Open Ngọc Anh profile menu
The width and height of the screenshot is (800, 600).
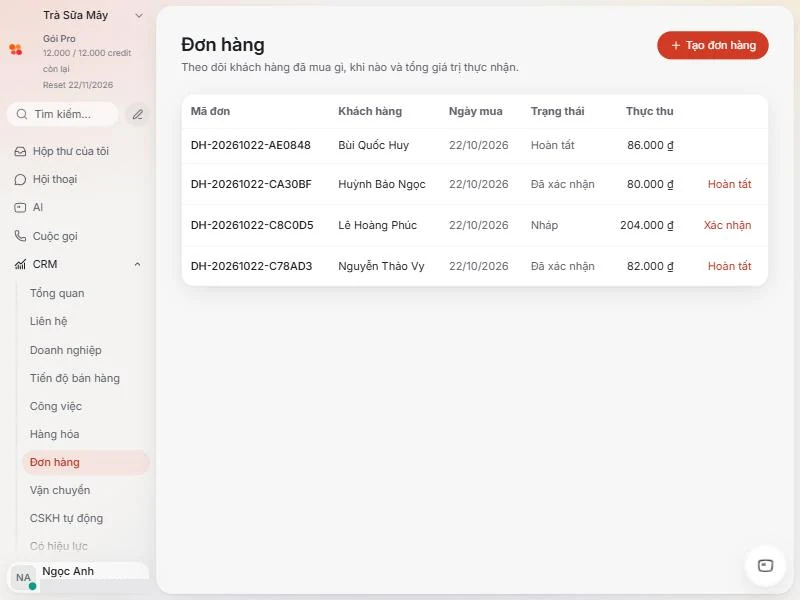[x=68, y=571]
